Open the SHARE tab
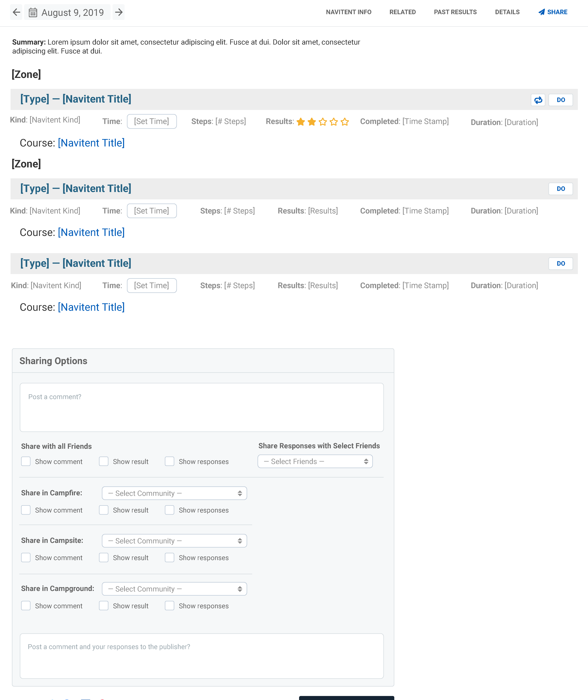The height and width of the screenshot is (700, 588). tap(553, 12)
